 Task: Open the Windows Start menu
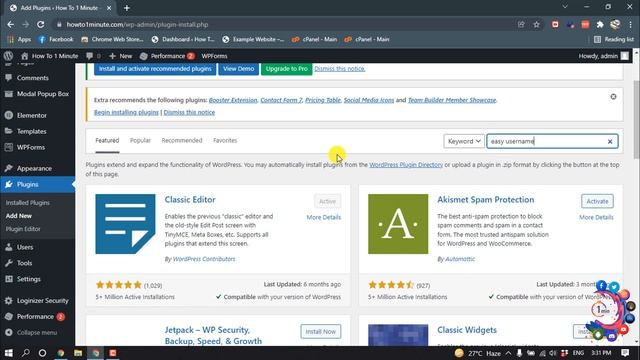pyautogui.click(x=8, y=353)
